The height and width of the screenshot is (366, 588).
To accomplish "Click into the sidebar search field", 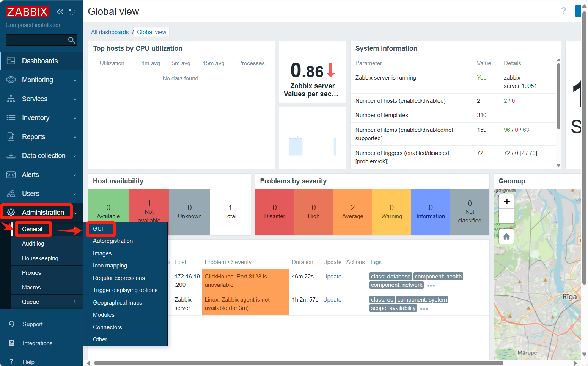I will 36,40.
